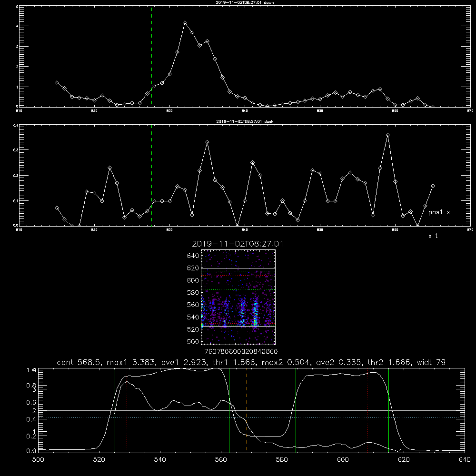476x476 pixels.
Task: Pick the highest peak diamond in dawn plot
Action: (x=185, y=23)
